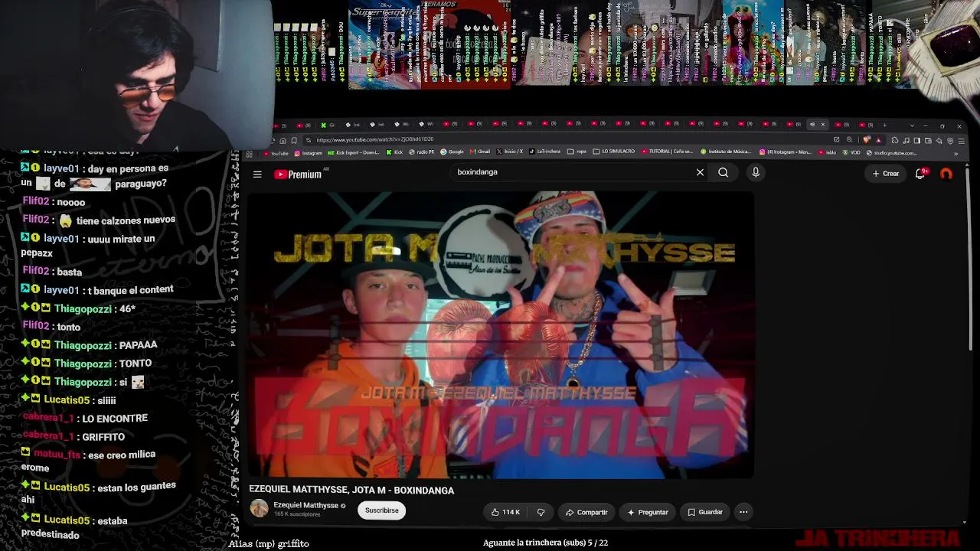Show hidden bookmarks overflow chevron
This screenshot has width=980, height=551.
point(955,153)
